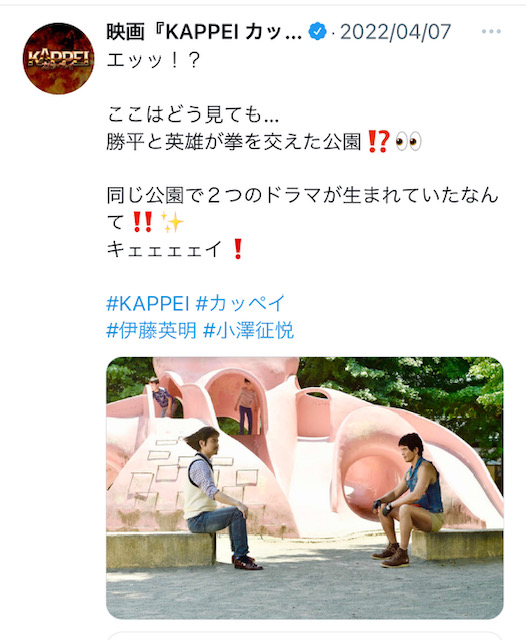Image resolution: width=526 pixels, height=640 pixels.
Task: Click the line 勝平と英雄が拳を交えた公園
Action: coord(234,142)
